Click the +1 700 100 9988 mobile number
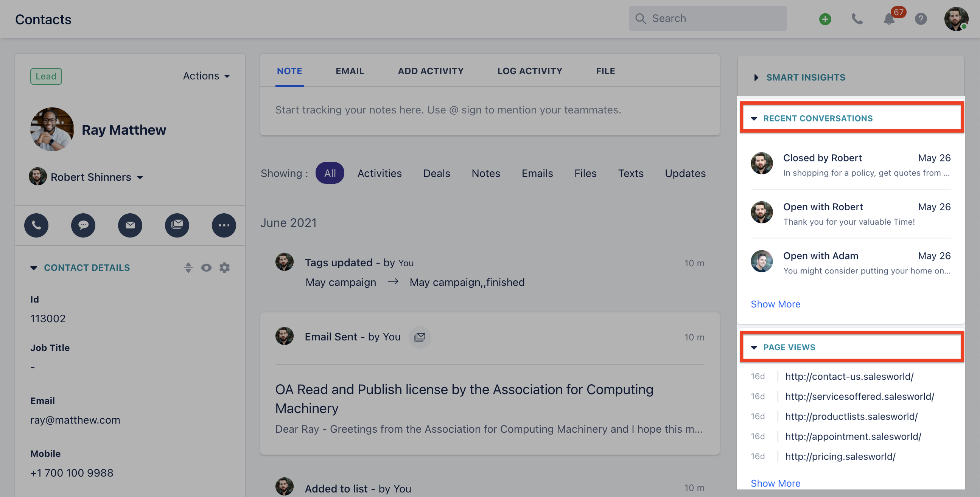This screenshot has width=980, height=497. coord(72,473)
